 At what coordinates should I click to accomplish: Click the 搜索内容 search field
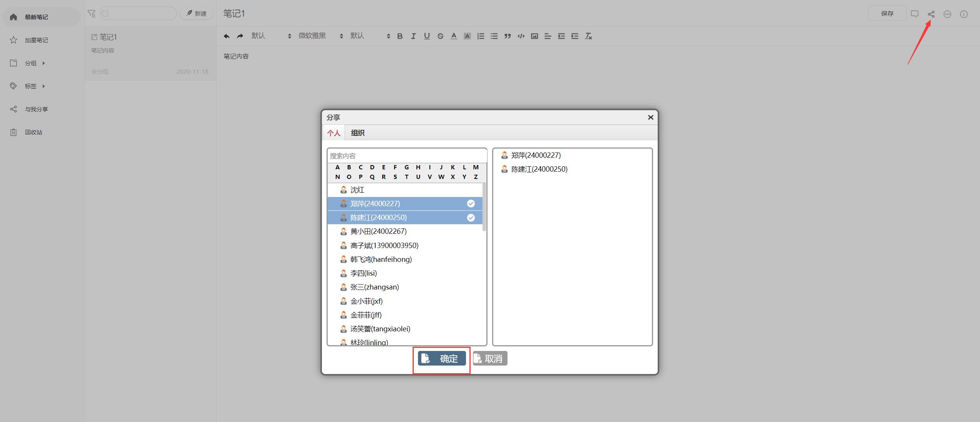click(x=406, y=156)
